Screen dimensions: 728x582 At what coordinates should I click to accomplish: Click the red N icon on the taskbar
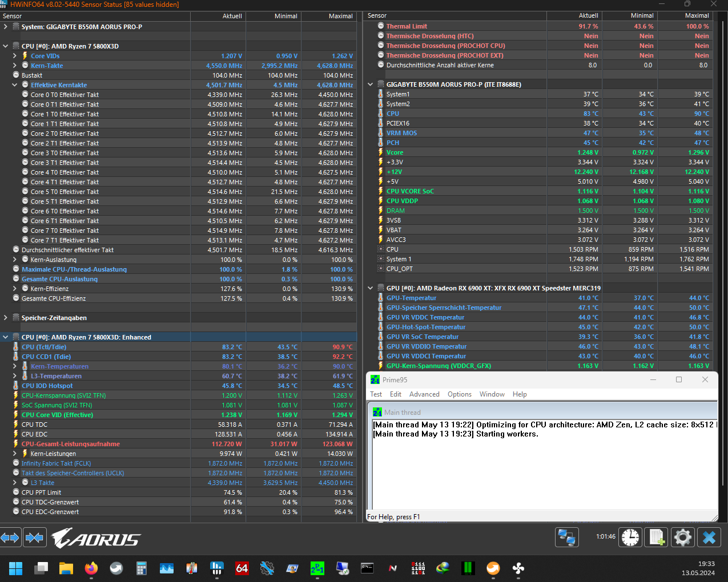click(x=393, y=568)
